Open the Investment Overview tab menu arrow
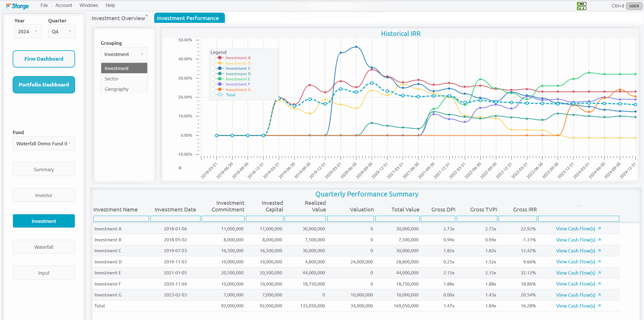Viewport: 644px width, 320px height. (x=147, y=16)
